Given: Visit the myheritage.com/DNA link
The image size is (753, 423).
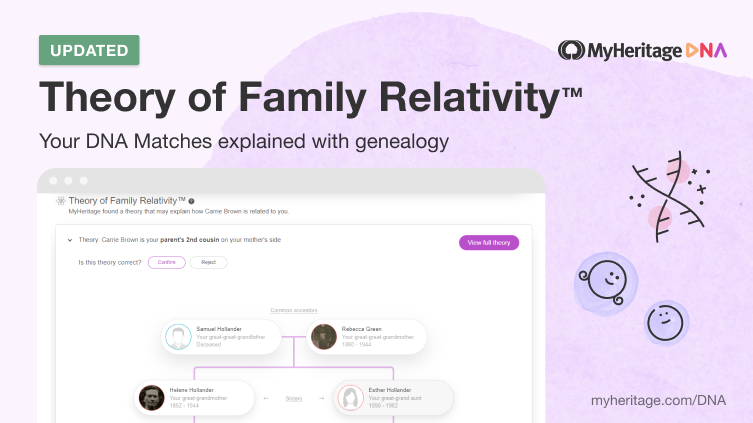Looking at the screenshot, I should [x=658, y=400].
